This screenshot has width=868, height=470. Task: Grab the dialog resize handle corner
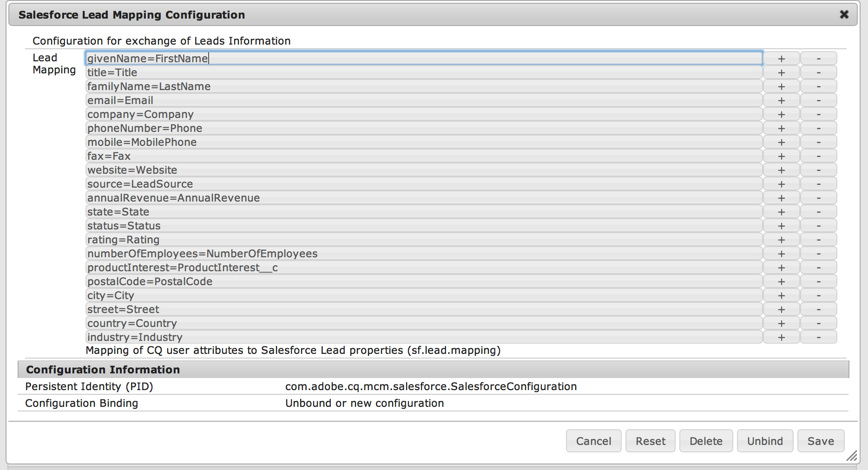[852, 456]
